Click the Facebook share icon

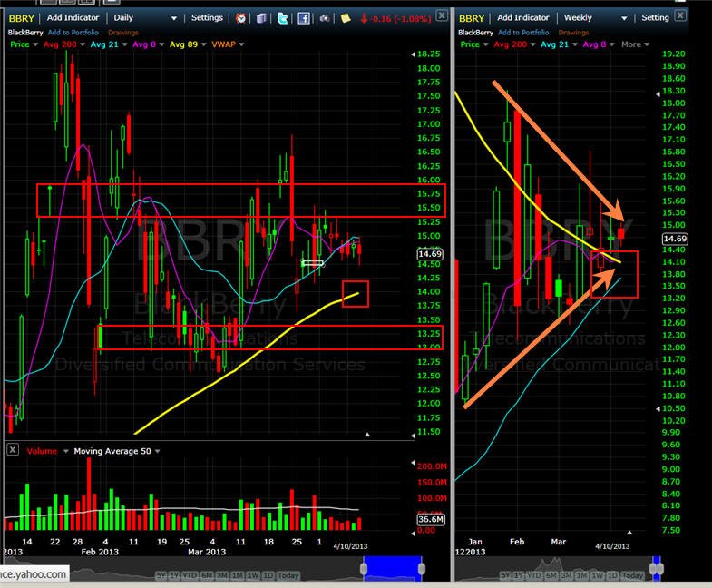coord(303,18)
